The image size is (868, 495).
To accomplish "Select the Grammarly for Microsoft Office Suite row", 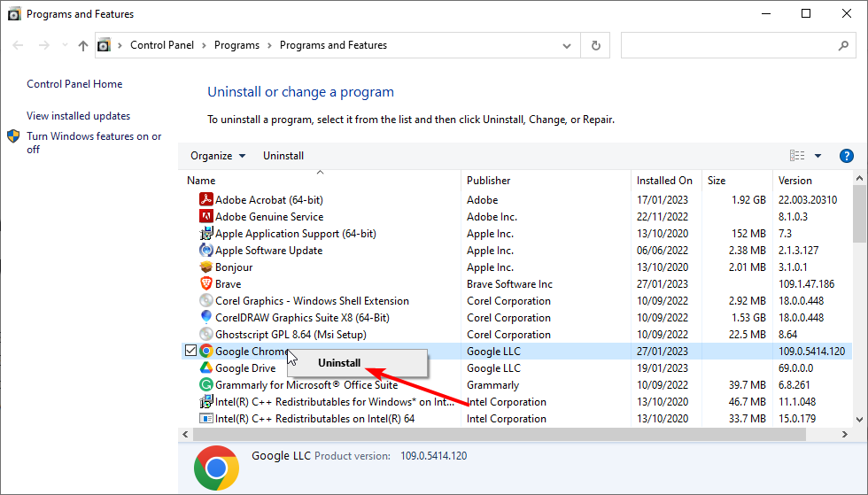I will point(515,385).
